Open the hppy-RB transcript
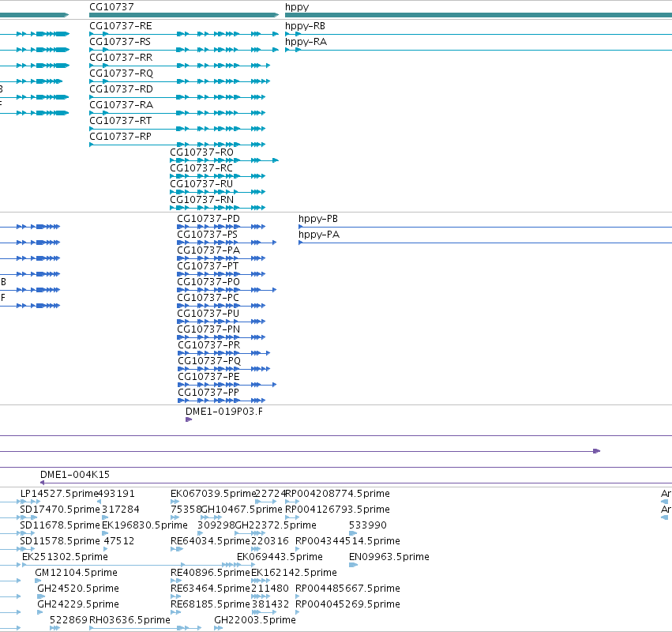Viewport: 672px width, 632px height. [305, 26]
